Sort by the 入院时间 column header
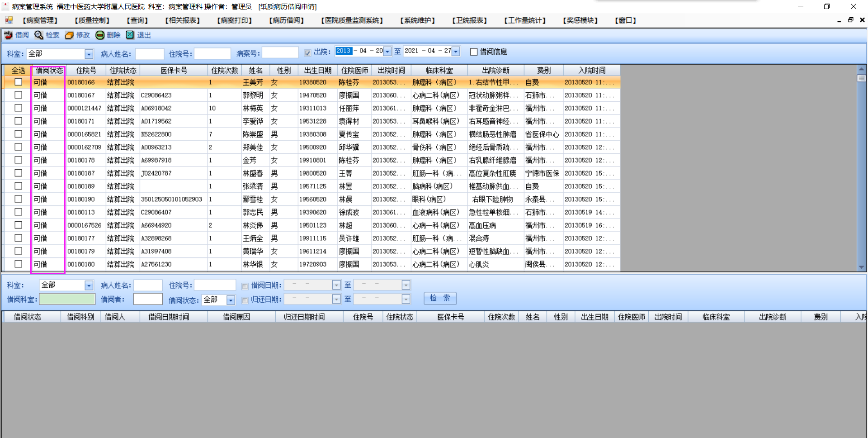 [592, 70]
